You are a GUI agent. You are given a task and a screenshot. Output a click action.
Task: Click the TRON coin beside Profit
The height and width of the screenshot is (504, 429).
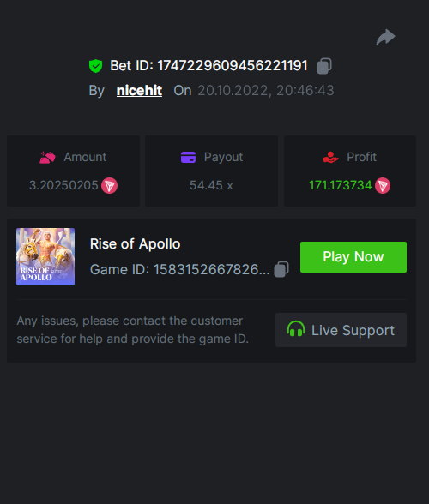tap(383, 185)
